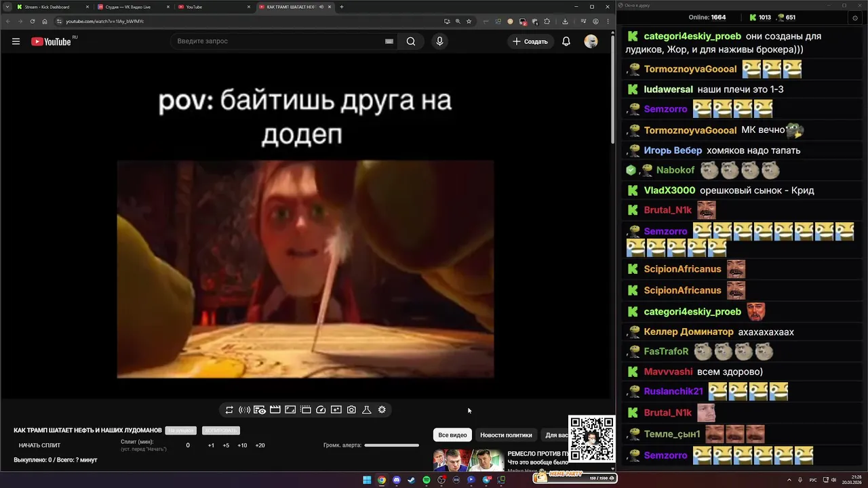Open the experiments flask icon
Screen dimensions: 868x488
pyautogui.click(x=367, y=410)
